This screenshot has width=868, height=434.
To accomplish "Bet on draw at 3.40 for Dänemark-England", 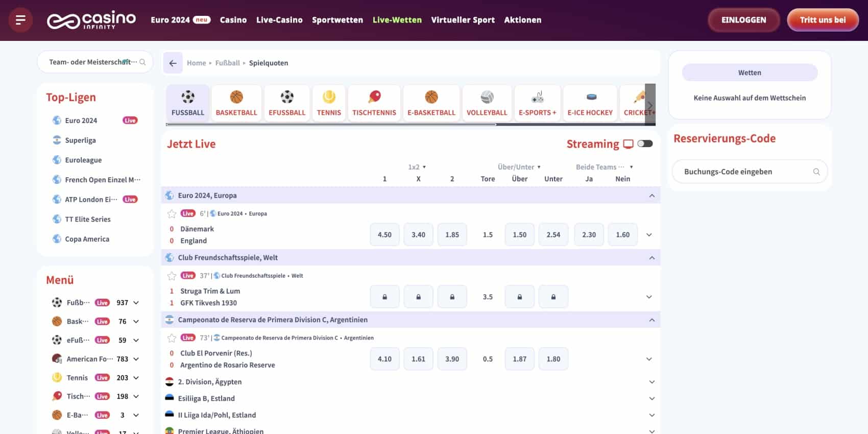I will (418, 235).
